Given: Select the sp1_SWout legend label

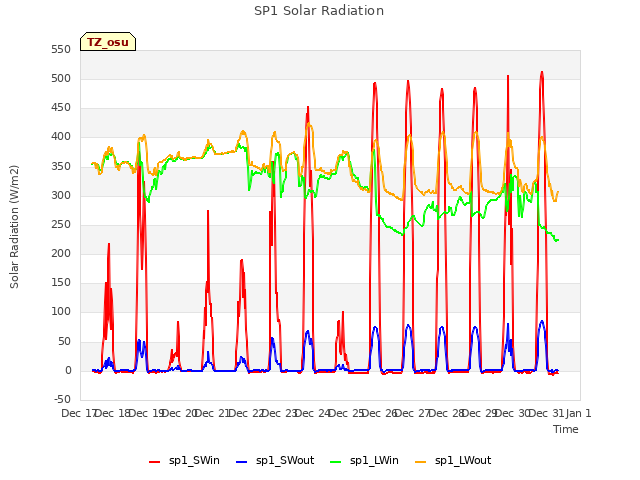Looking at the screenshot, I should 285,460.
